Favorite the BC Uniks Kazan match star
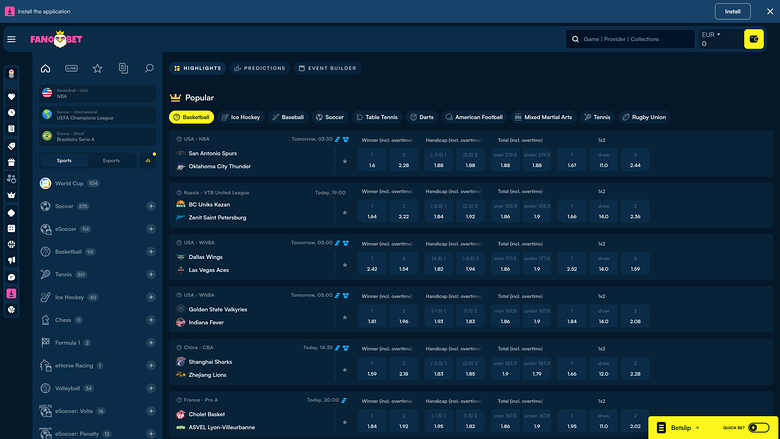This screenshot has width=780, height=439. click(x=345, y=213)
